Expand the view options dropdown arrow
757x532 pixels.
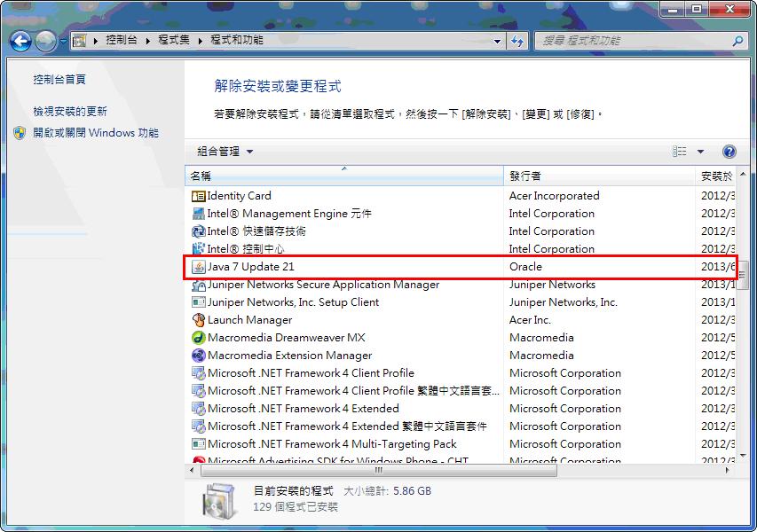click(x=700, y=152)
